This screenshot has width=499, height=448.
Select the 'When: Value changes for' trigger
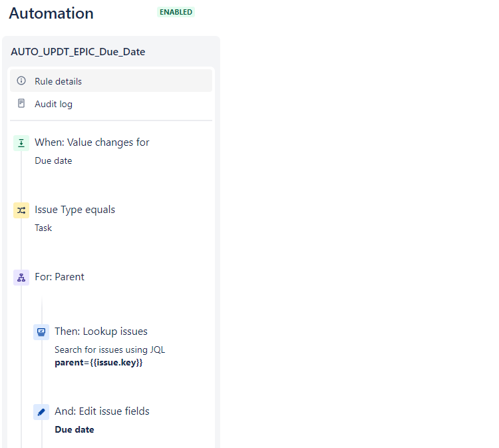pos(92,142)
